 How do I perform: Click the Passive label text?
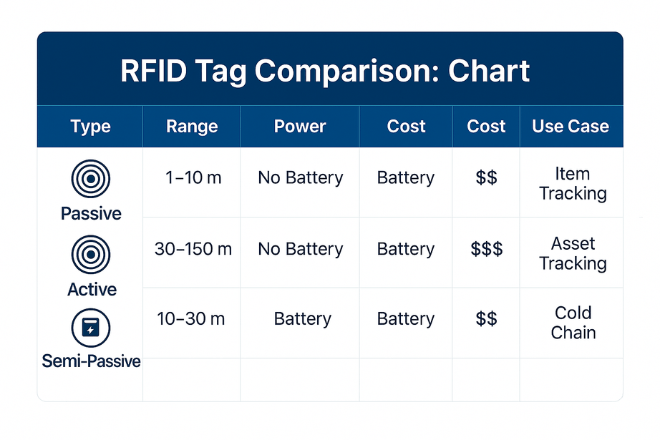click(90, 214)
